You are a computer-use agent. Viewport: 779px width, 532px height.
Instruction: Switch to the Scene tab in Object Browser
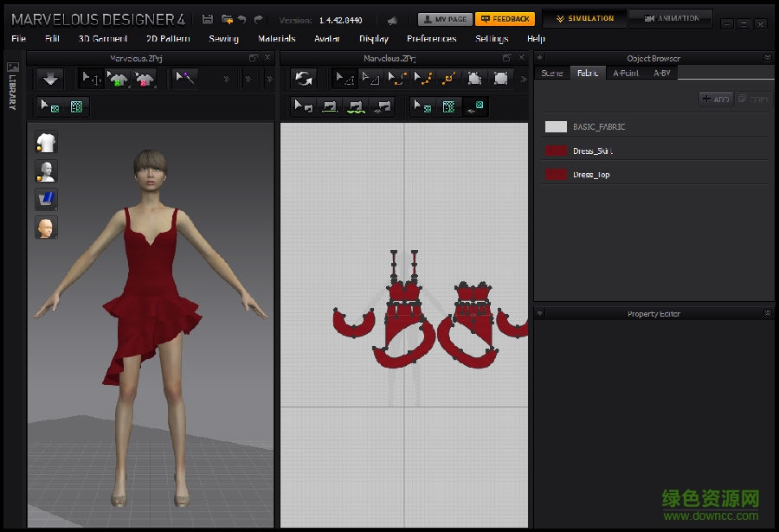(x=551, y=74)
